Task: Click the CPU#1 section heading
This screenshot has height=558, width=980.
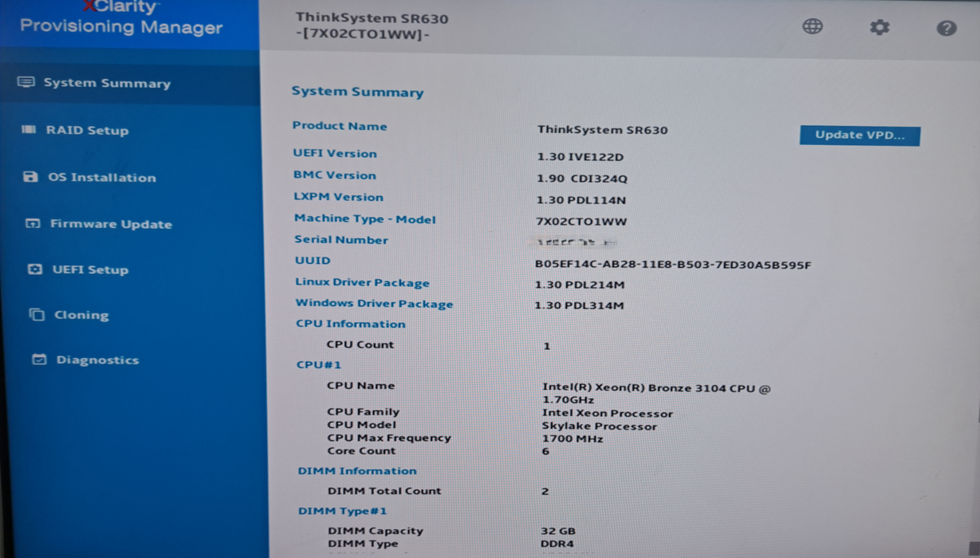Action: coord(319,365)
